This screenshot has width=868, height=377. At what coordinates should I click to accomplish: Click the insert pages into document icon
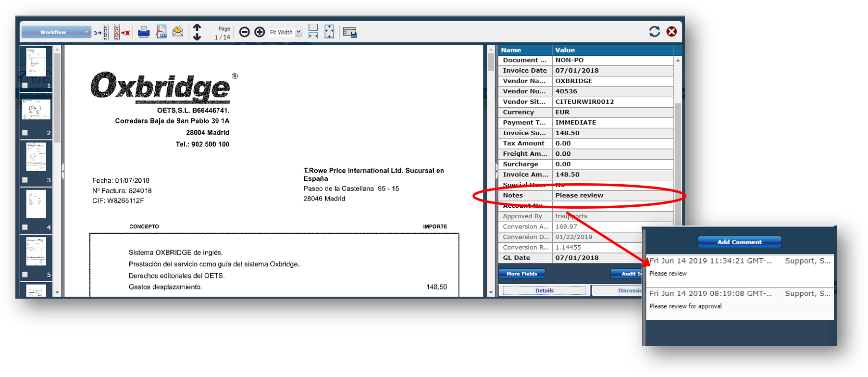click(x=101, y=33)
